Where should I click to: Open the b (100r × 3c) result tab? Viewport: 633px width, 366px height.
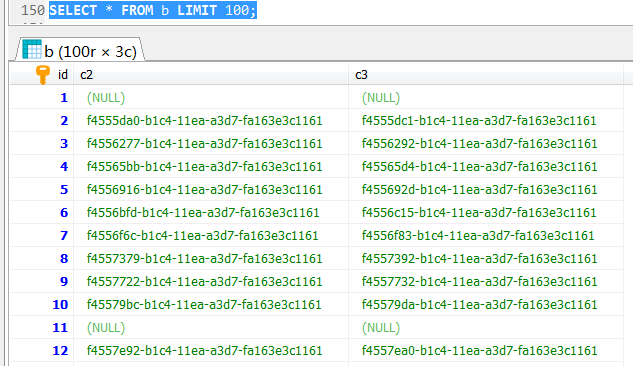click(80, 50)
